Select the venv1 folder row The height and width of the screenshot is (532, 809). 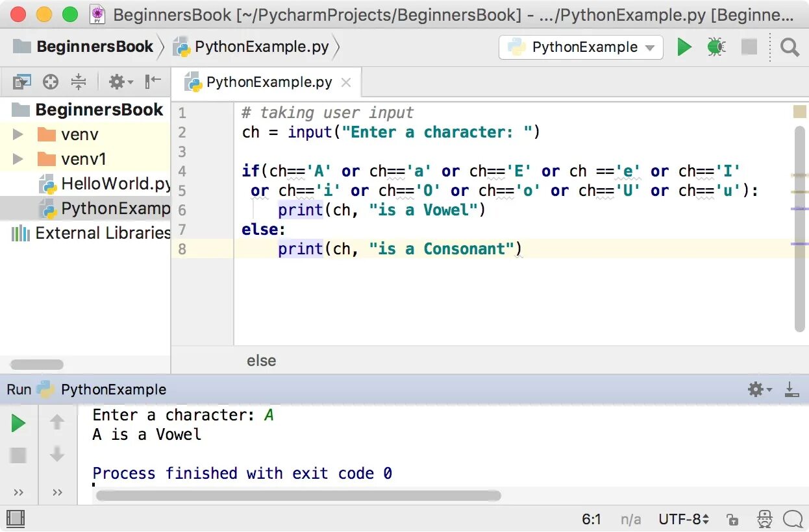tap(85, 159)
